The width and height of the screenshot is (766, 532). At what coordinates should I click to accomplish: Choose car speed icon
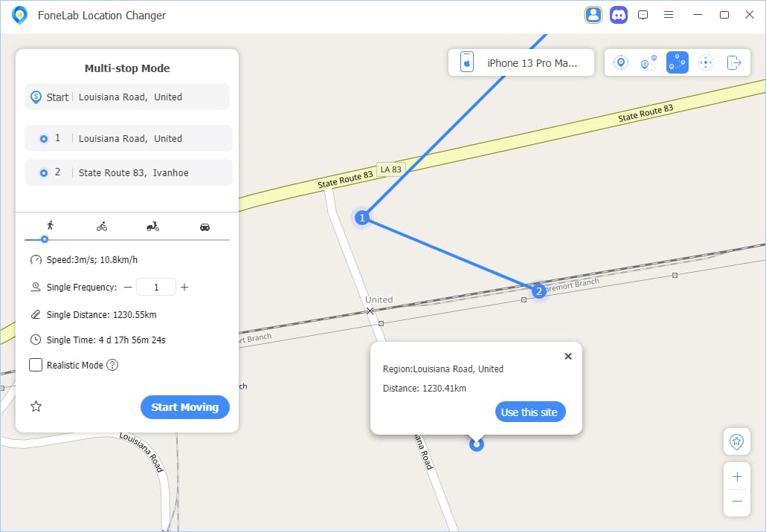pos(205,227)
